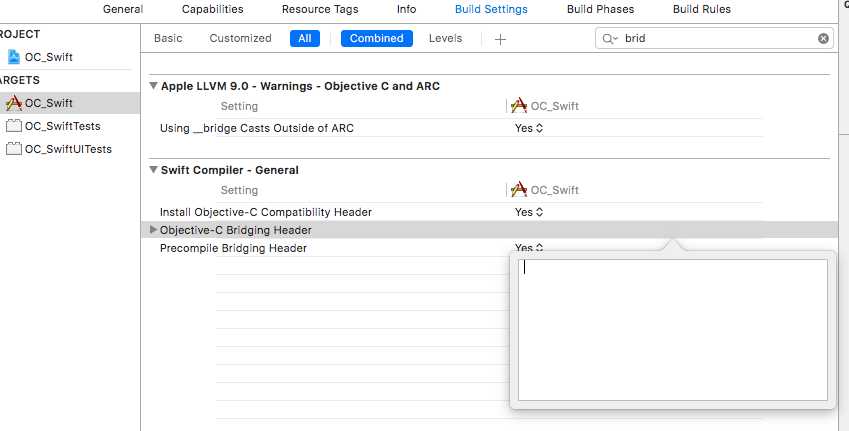Click the Setting column label under Swift Compiler
Image resolution: width=849 pixels, height=431 pixels.
[x=239, y=190]
